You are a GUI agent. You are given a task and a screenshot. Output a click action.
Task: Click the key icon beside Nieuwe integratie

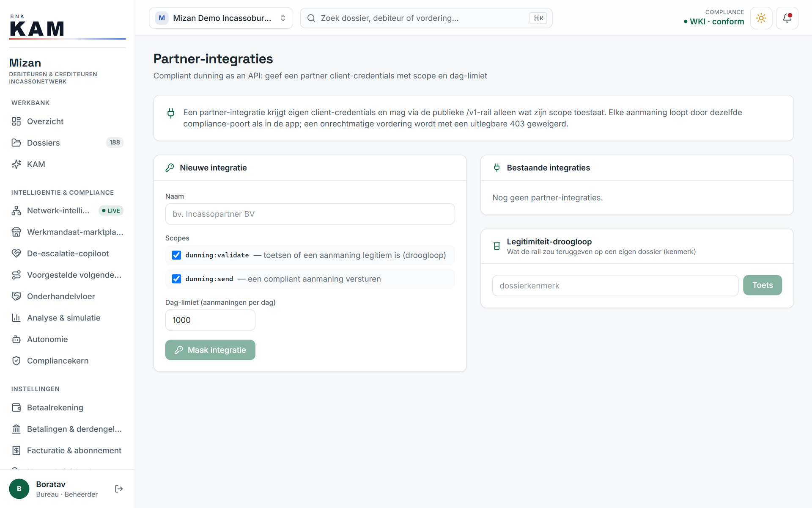click(170, 168)
